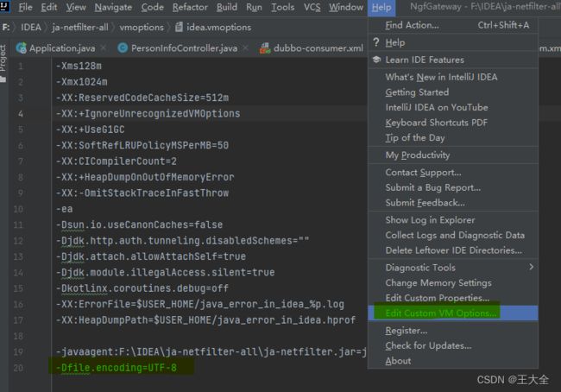
Task: Close the PersonInfoController.java tab
Action: click(x=246, y=48)
